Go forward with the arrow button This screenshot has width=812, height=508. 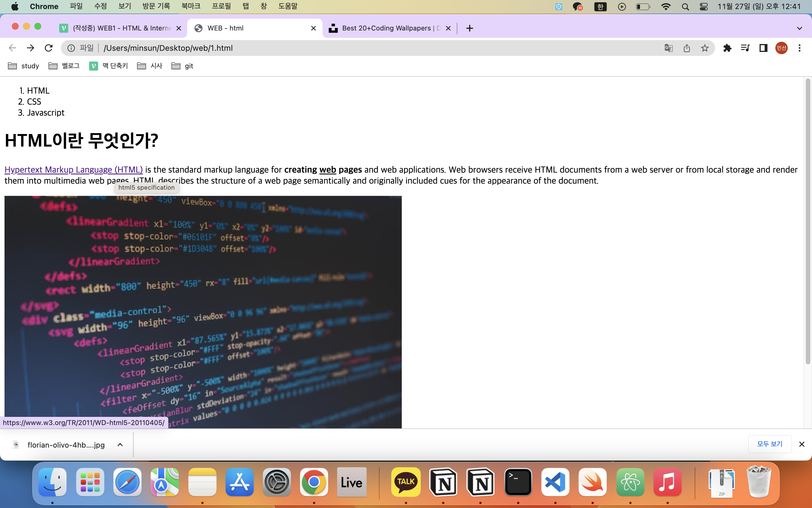pyautogui.click(x=30, y=48)
